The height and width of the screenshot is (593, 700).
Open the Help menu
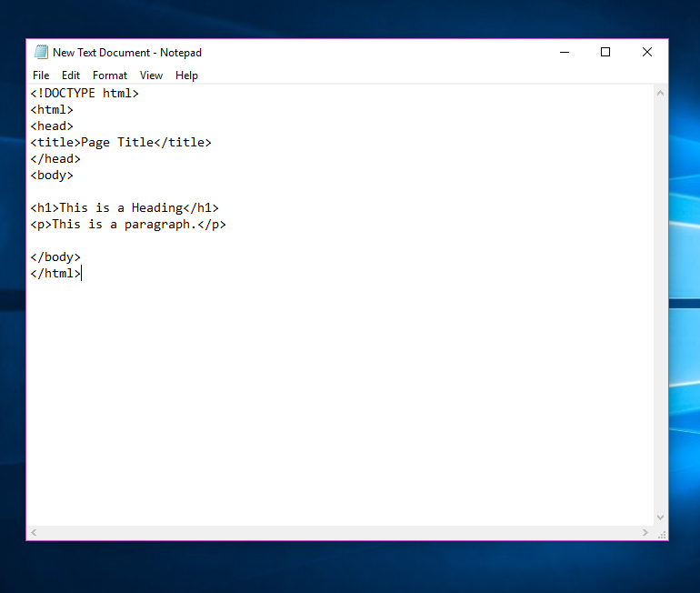pos(186,75)
